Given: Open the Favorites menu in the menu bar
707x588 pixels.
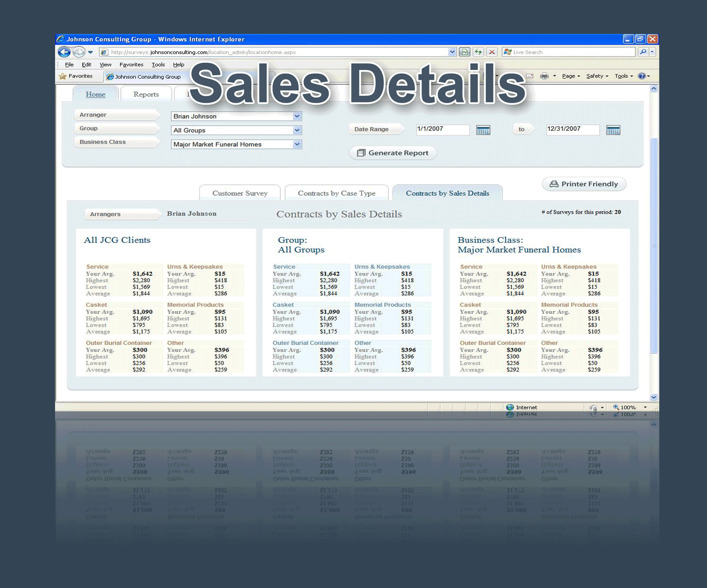Looking at the screenshot, I should tap(131, 64).
